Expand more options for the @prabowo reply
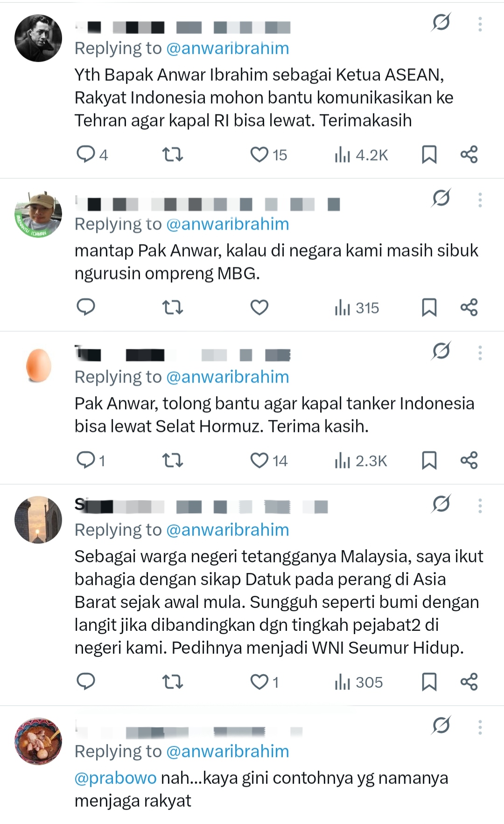The image size is (504, 824). point(480,727)
